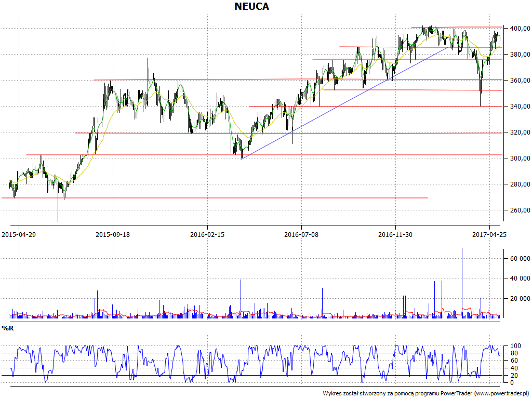Select the 20 000 volume axis label

[x=520, y=299]
